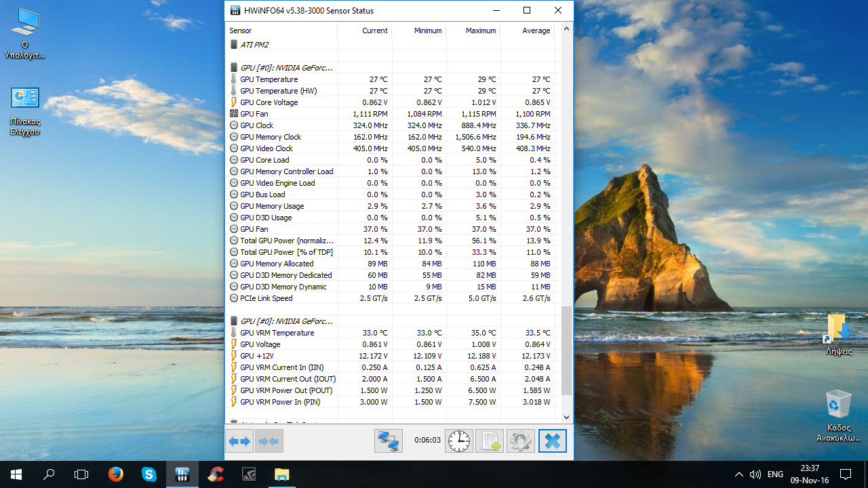Select the Recycle Bin desktop icon
The image size is (868, 488).
click(x=839, y=415)
